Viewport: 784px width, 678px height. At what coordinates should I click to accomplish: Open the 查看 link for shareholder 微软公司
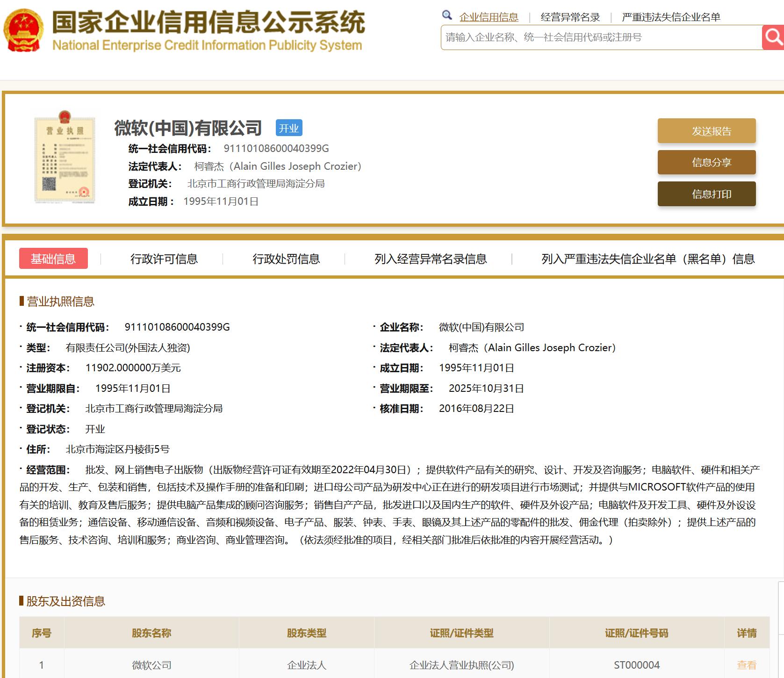(747, 664)
